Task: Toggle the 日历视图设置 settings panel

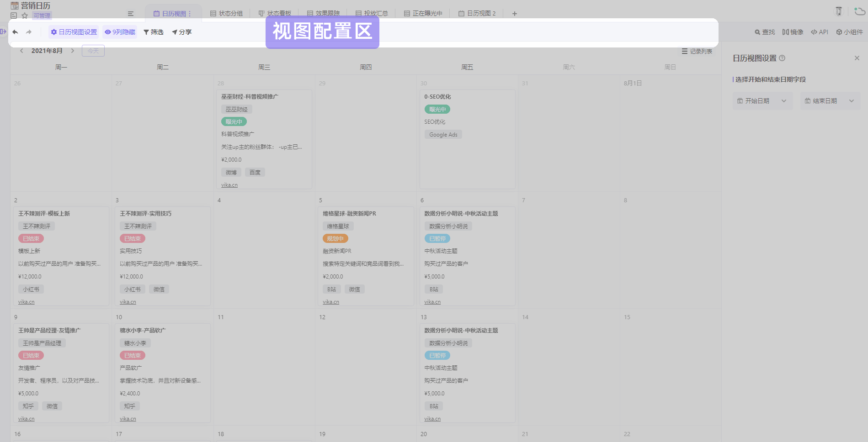Action: click(74, 32)
